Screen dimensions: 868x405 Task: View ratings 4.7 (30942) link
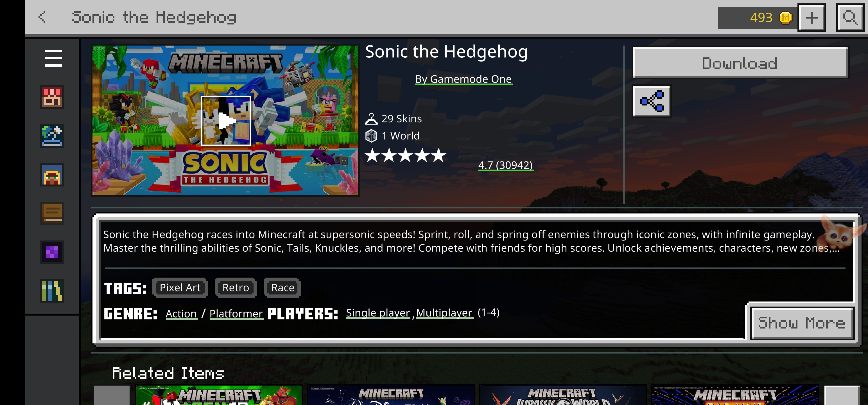(505, 165)
